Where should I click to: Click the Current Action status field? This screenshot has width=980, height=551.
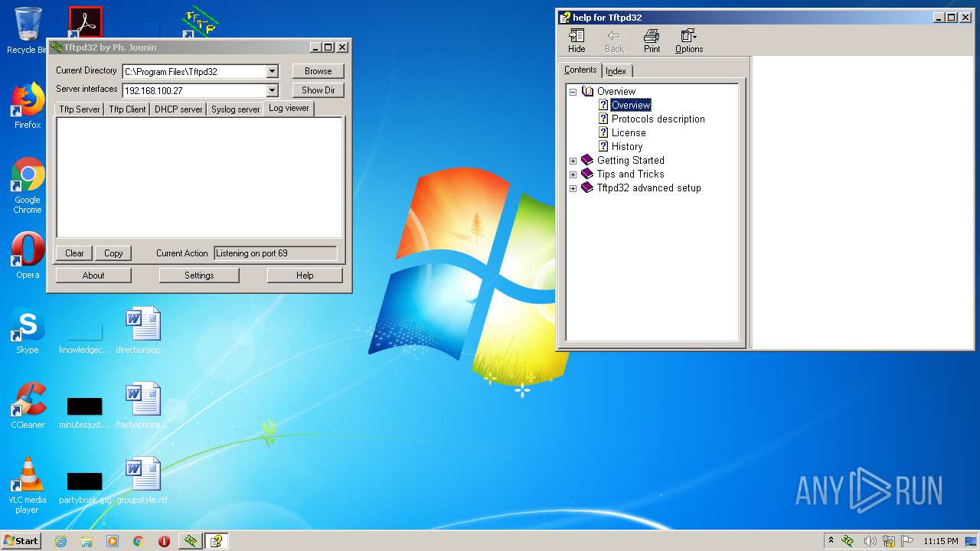276,253
